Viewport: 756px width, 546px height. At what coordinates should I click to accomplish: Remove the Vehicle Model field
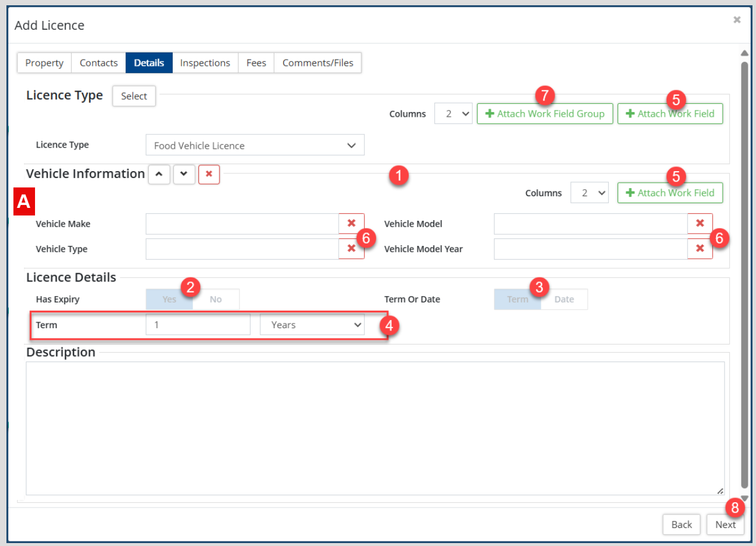click(x=700, y=224)
